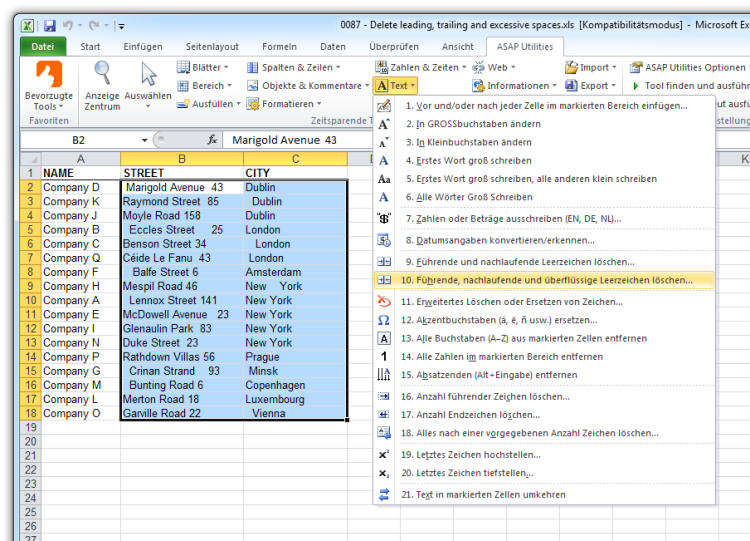Click the insert function fx icon
The height and width of the screenshot is (541, 750).
212,140
